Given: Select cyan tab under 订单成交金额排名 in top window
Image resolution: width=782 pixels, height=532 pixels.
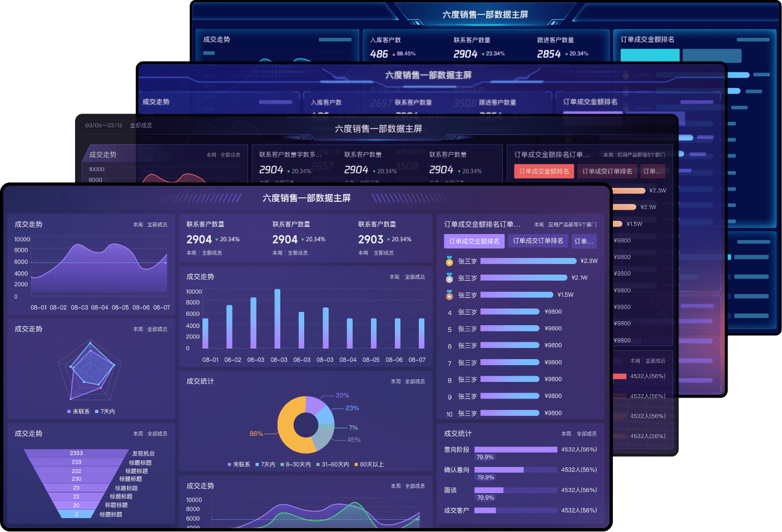Looking at the screenshot, I should [x=650, y=55].
